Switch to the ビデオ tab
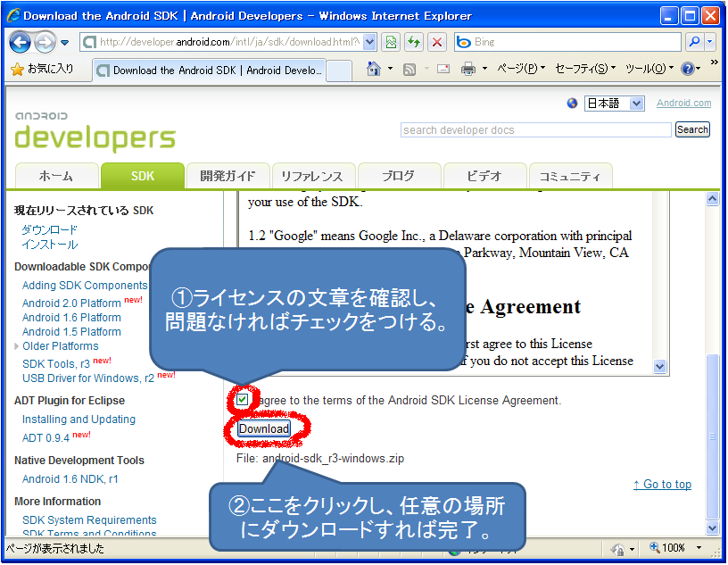This screenshot has height=565, width=728. click(x=484, y=176)
